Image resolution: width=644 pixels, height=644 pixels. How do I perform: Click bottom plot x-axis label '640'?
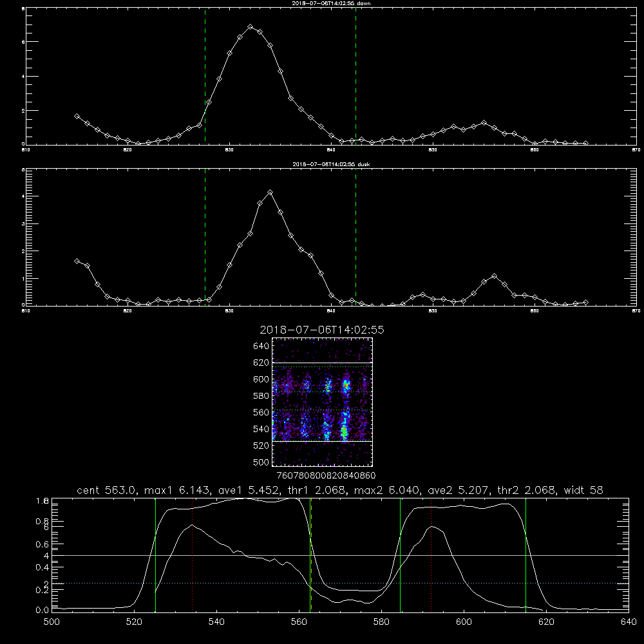[x=629, y=622]
